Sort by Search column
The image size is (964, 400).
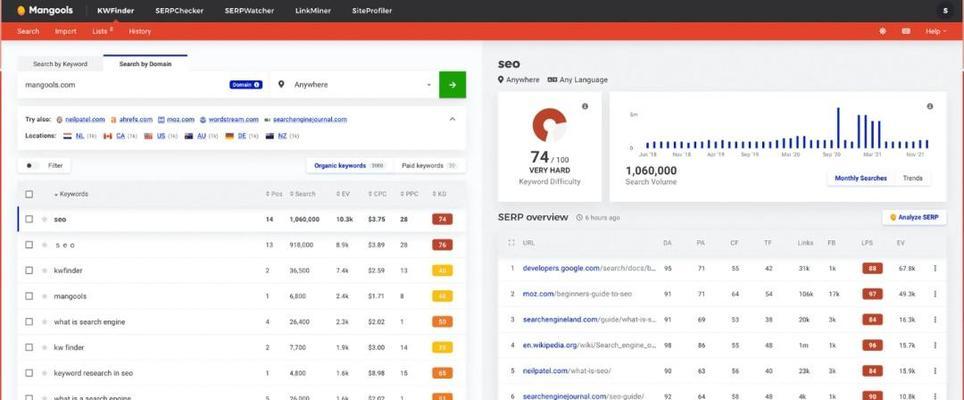coord(302,194)
